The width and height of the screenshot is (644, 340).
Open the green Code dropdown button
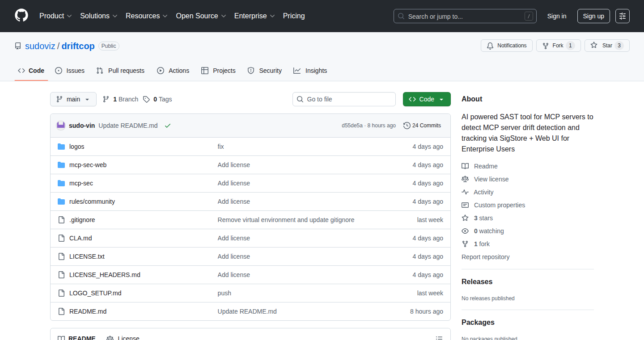(427, 99)
